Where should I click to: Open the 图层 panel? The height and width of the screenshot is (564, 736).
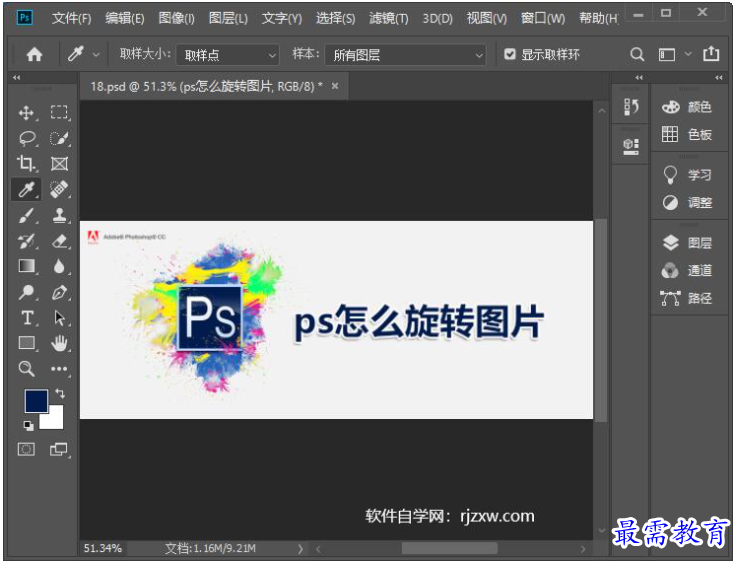686,243
